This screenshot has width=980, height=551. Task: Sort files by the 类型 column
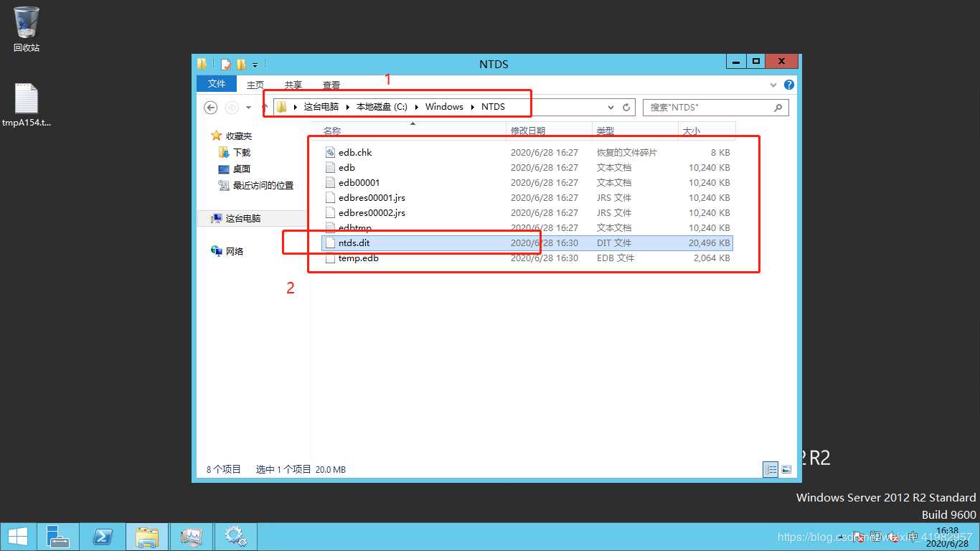pyautogui.click(x=635, y=131)
